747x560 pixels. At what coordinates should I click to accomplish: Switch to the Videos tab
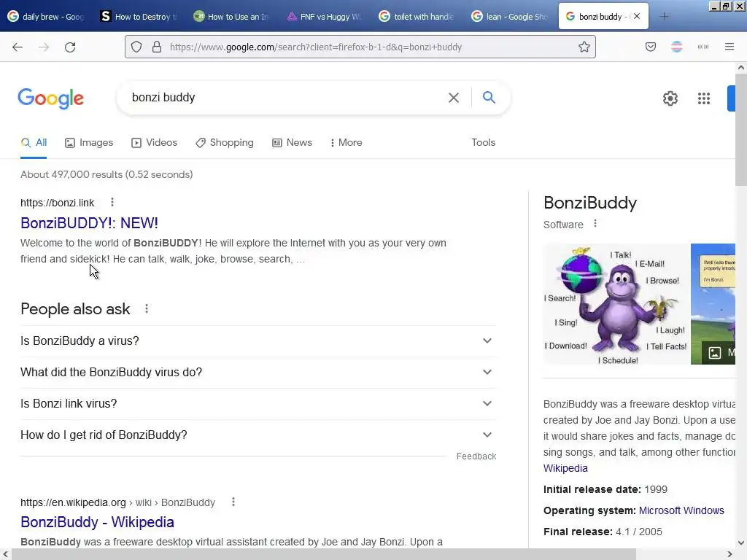coord(155,142)
